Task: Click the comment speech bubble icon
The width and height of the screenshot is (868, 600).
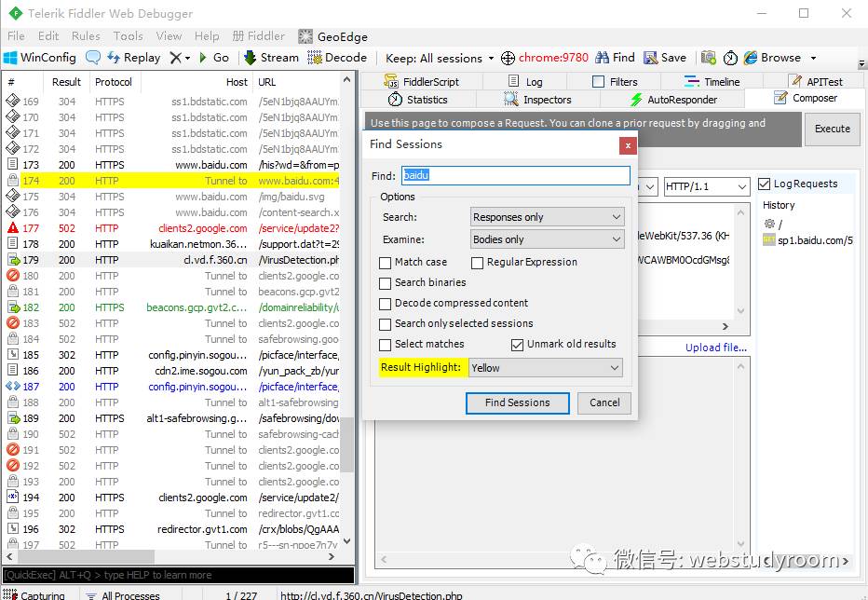Action: [92, 58]
